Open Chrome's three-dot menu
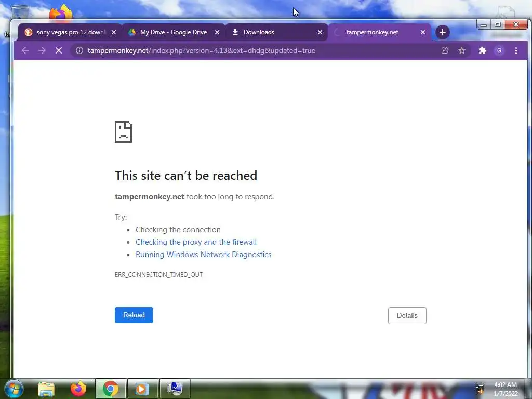The width and height of the screenshot is (532, 399). 516,50
